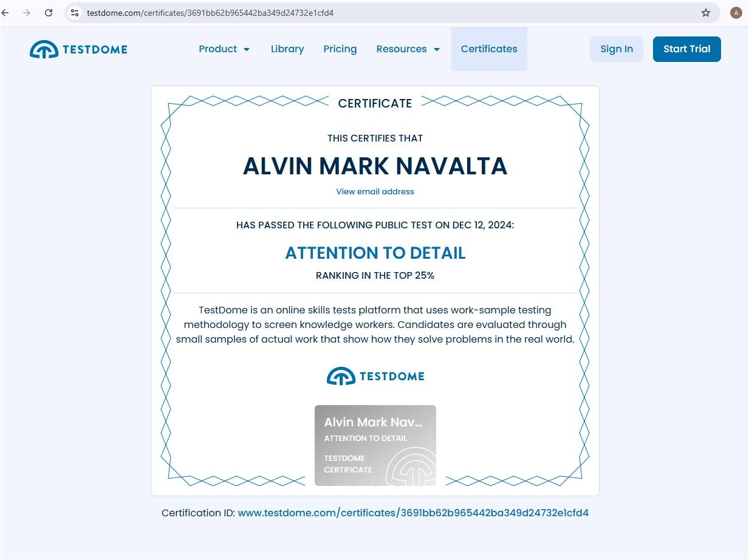Click the grey certificate badge thumbnail
This screenshot has height=560, width=749.
[375, 445]
